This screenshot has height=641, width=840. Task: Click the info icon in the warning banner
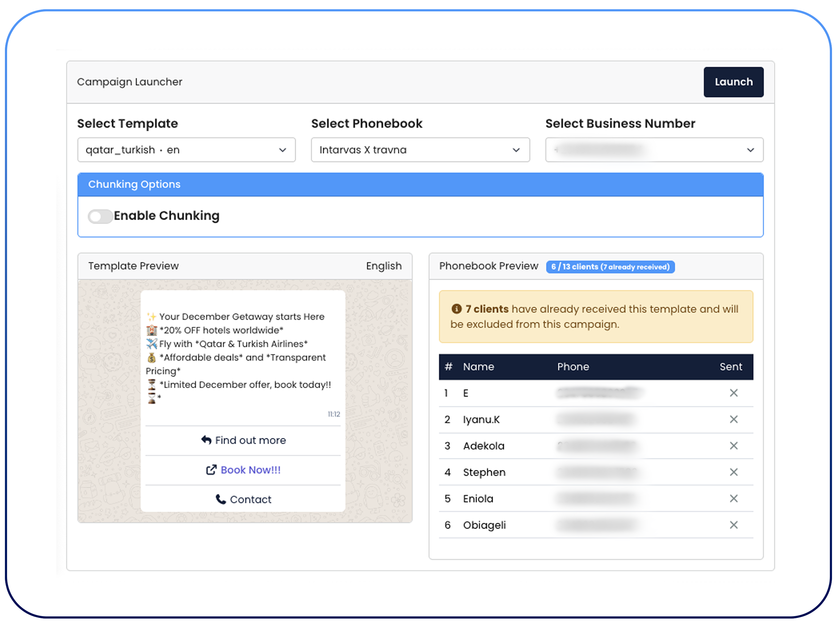click(456, 309)
